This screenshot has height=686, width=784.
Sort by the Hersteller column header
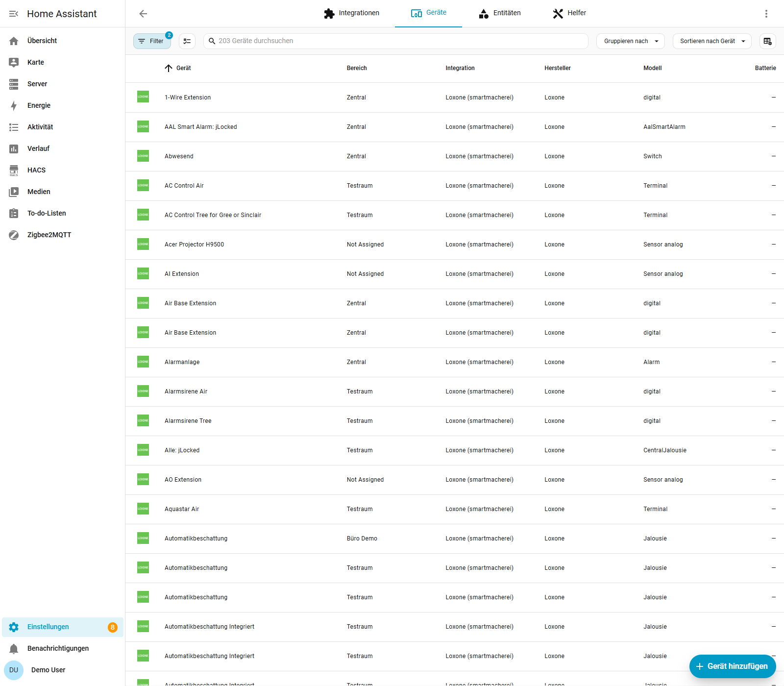pos(558,68)
